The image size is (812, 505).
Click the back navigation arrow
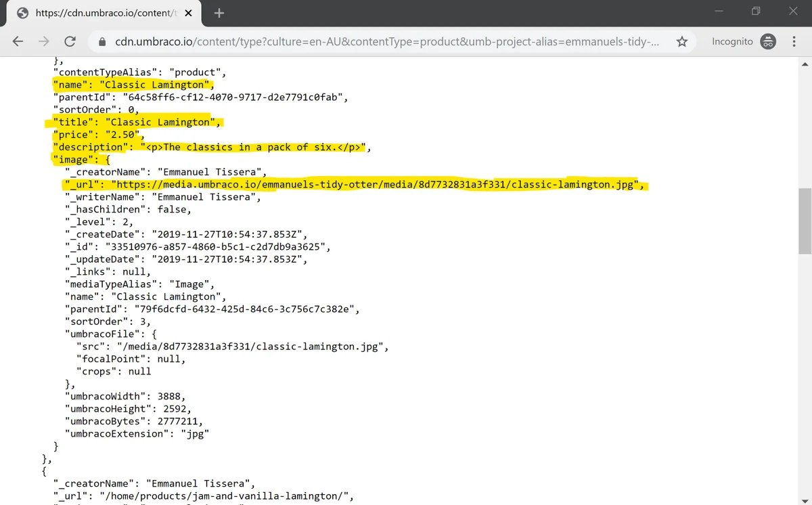click(18, 41)
